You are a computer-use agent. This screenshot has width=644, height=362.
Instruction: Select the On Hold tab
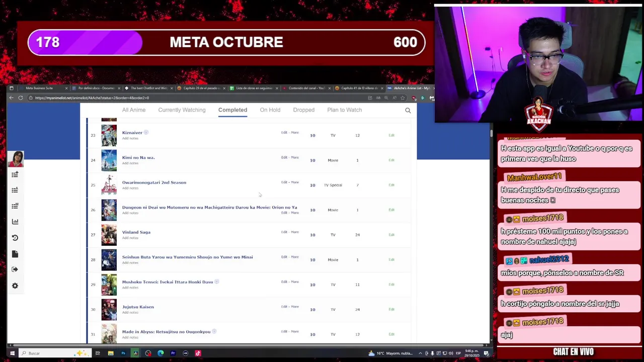pyautogui.click(x=270, y=110)
